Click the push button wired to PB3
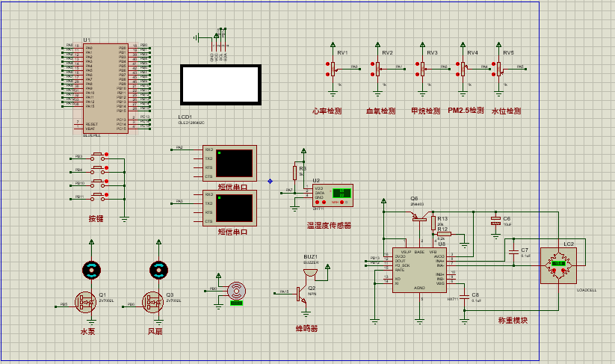The width and height of the screenshot is (615, 364). click(98, 157)
